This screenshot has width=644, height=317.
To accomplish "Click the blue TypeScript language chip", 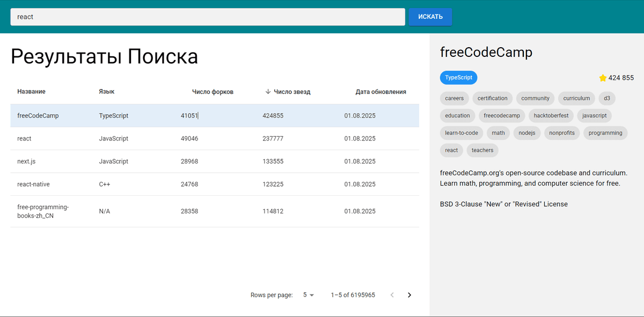I will [458, 78].
